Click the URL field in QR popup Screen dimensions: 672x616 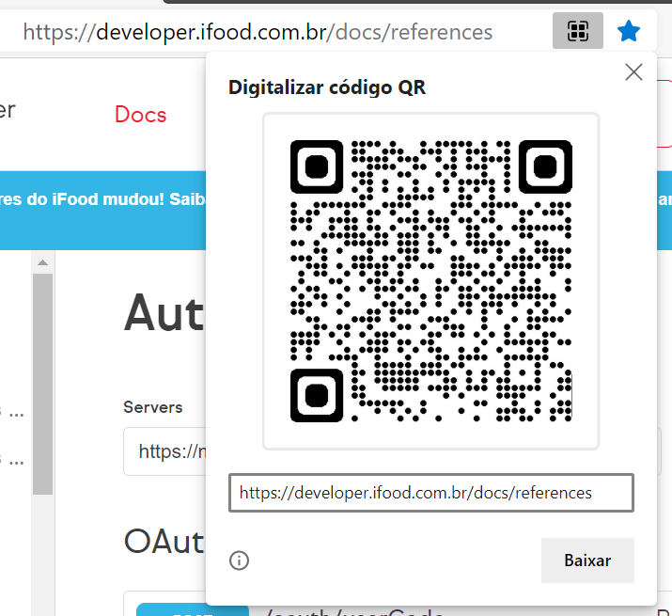pyautogui.click(x=431, y=493)
